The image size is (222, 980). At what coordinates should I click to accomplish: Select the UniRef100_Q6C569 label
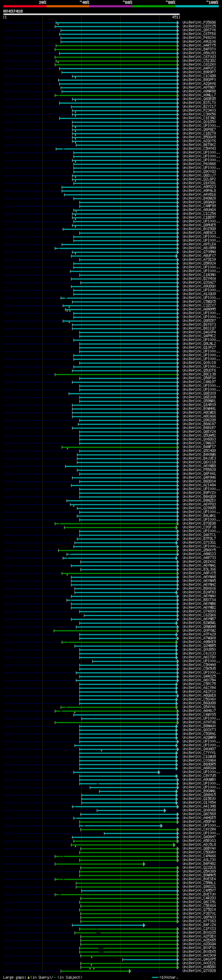(199, 814)
